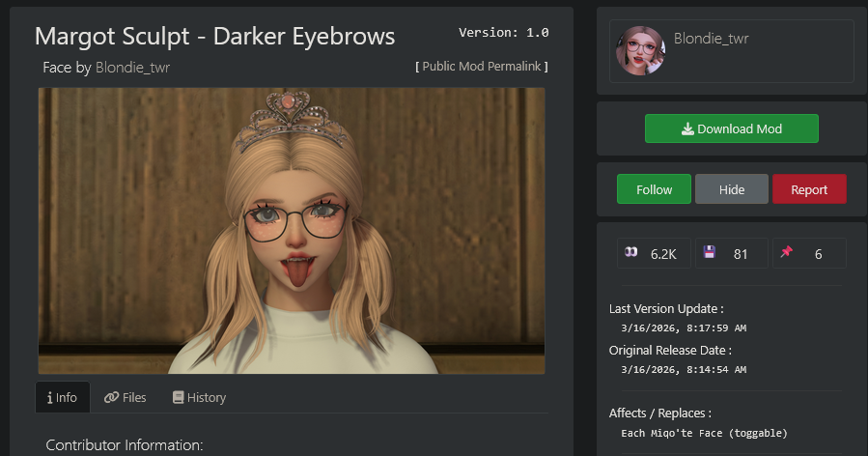Click the Margot Sculpt - Darker Eyebrows title
Viewport: 868px width, 456px height.
tap(214, 37)
